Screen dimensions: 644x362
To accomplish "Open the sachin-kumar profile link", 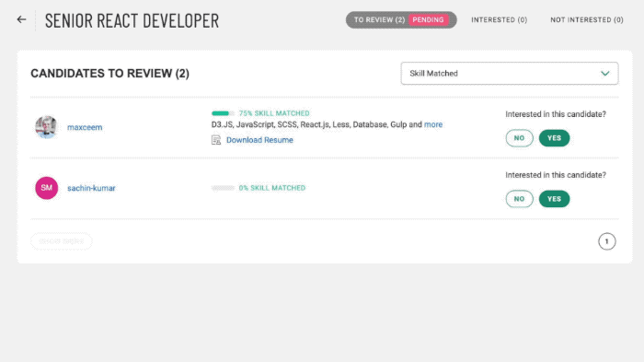I will [91, 188].
